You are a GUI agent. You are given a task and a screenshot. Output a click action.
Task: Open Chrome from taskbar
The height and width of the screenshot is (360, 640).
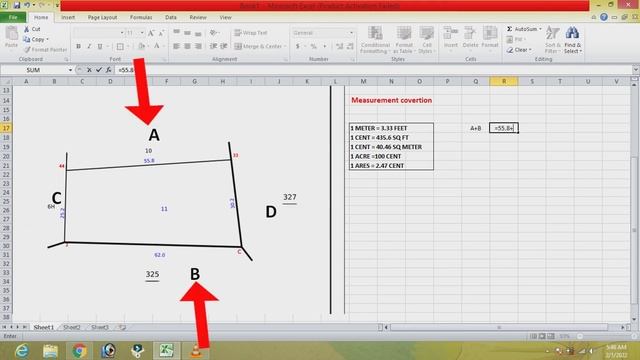point(80,351)
